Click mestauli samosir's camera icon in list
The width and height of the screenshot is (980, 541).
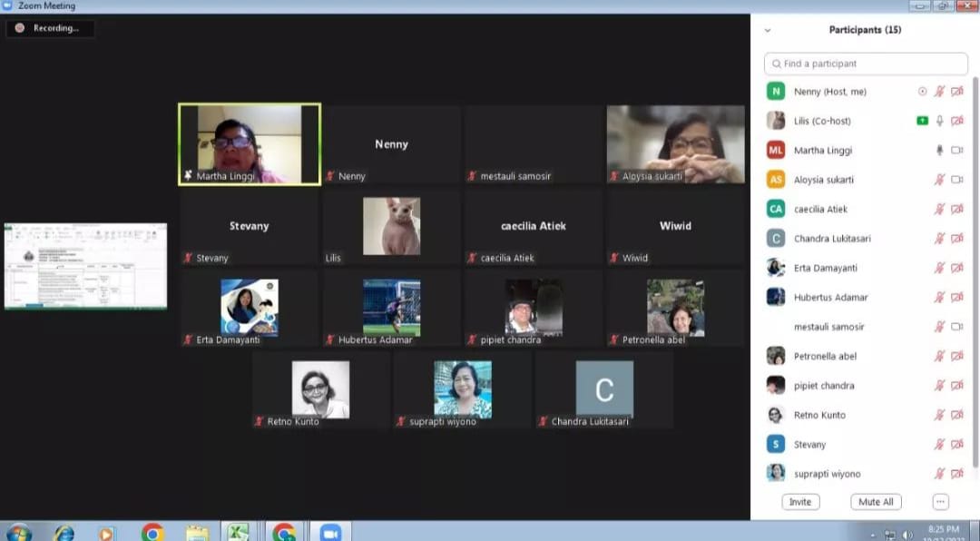coord(956,327)
